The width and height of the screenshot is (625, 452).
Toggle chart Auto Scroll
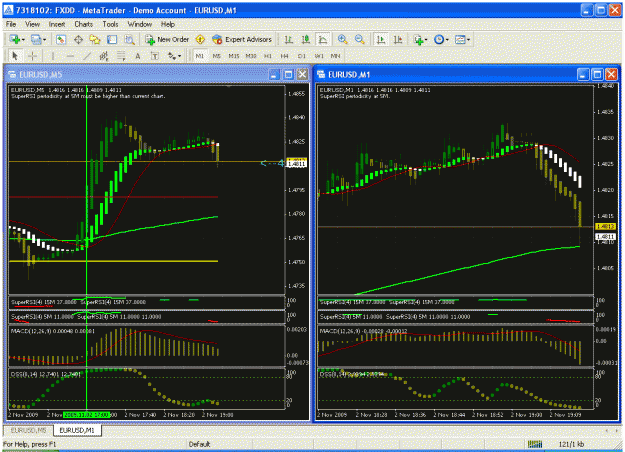pos(381,39)
